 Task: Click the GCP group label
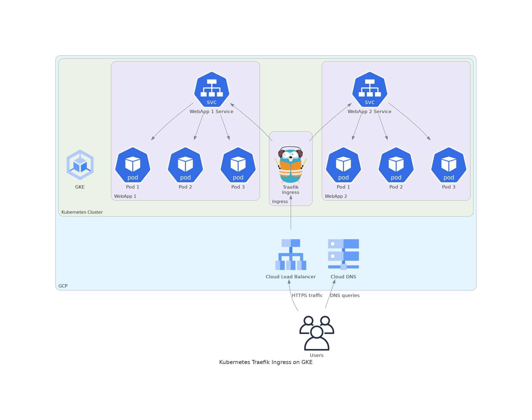tap(63, 286)
